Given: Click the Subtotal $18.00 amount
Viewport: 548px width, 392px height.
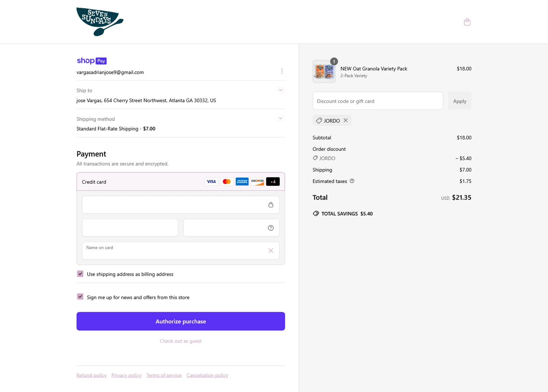Looking at the screenshot, I should point(464,138).
